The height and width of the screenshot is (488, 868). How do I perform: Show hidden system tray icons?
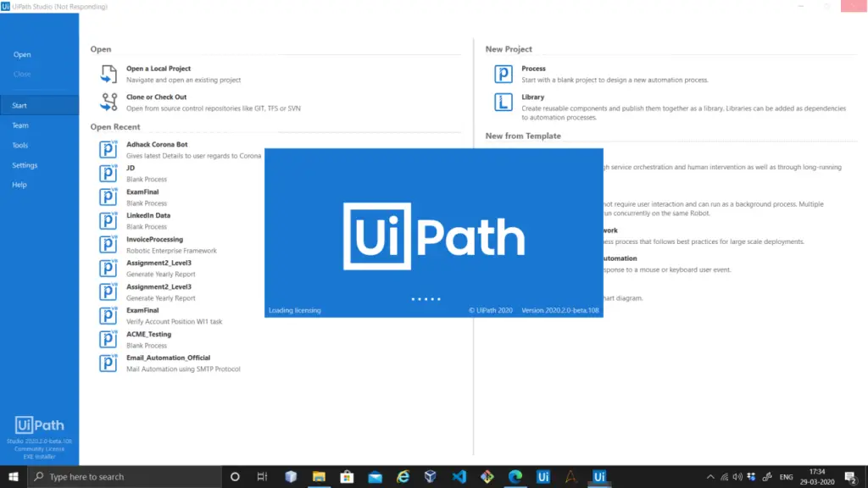click(710, 477)
